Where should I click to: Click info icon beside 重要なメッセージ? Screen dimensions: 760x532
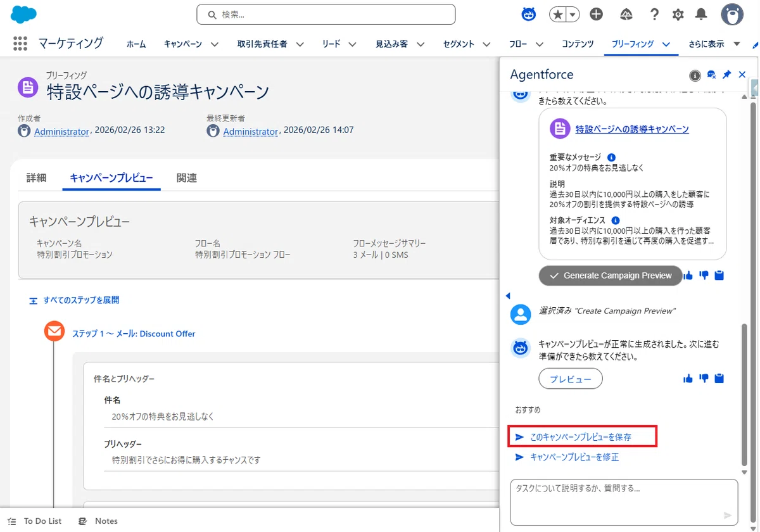(611, 157)
